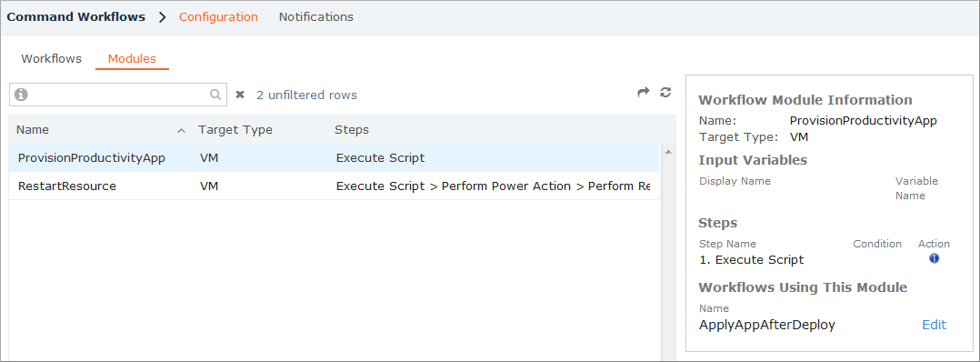Switch to the Workflows tab

(x=51, y=59)
